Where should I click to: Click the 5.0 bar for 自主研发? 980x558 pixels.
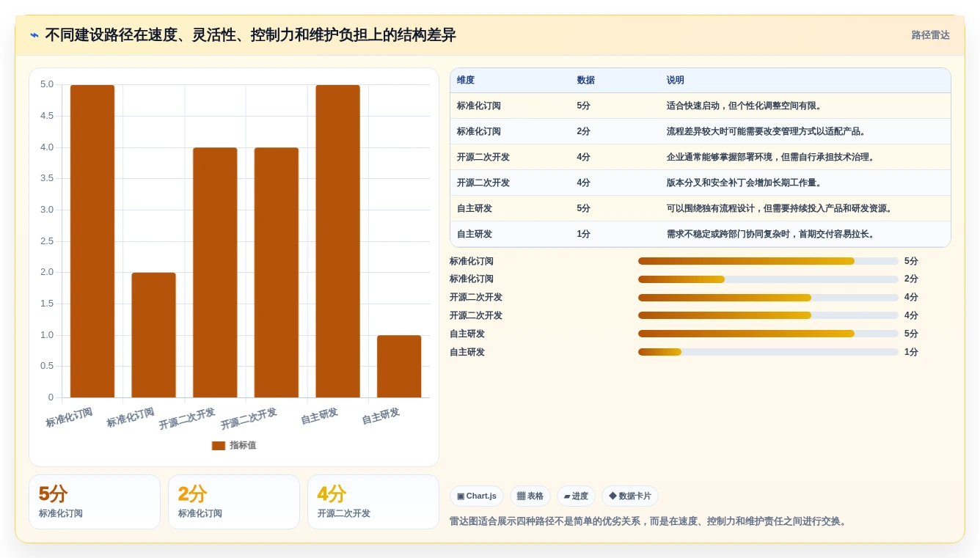click(x=337, y=241)
